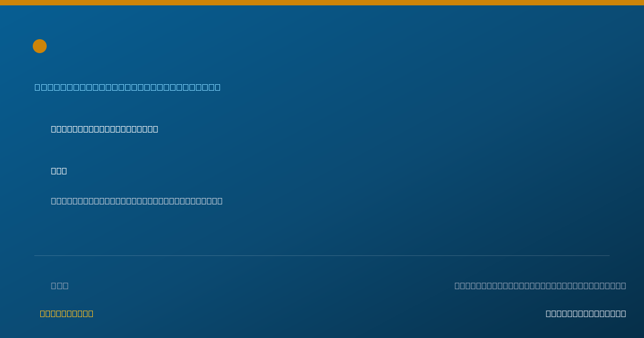Click the long grey footer text line

pos(540,285)
